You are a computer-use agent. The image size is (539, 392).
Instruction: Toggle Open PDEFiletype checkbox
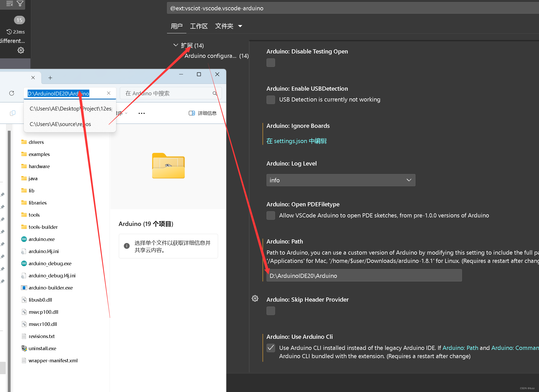click(x=271, y=215)
